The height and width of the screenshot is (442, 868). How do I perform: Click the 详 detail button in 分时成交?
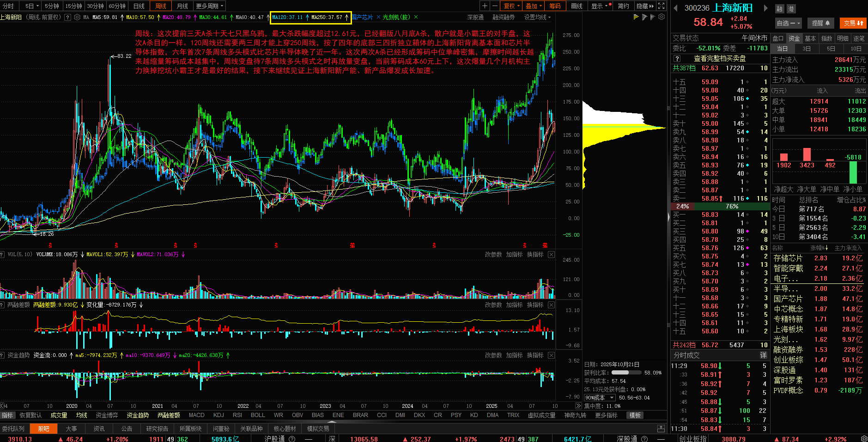coord(763,355)
